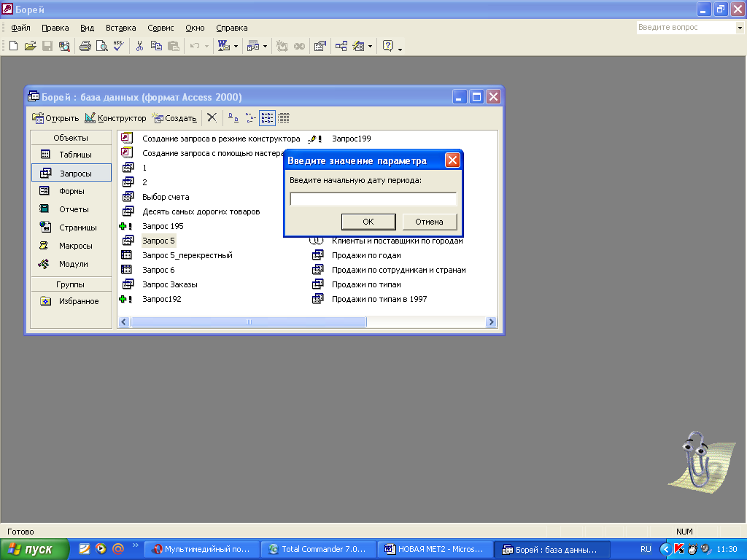Click the Объекты header bar

pyautogui.click(x=71, y=138)
